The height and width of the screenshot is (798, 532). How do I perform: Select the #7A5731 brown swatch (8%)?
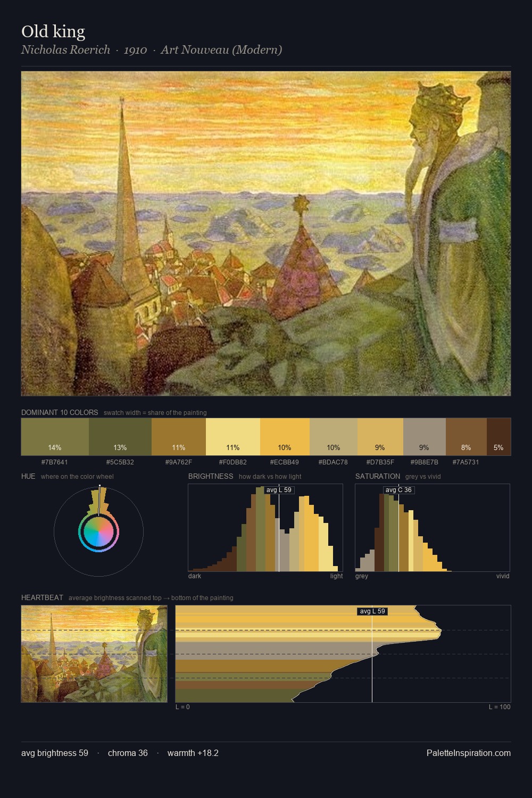point(466,437)
